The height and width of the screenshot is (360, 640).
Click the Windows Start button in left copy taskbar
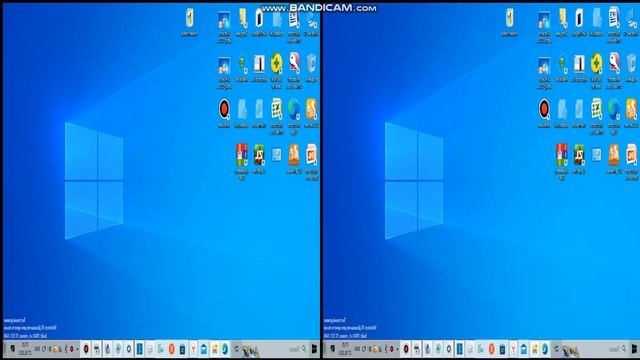(314, 349)
